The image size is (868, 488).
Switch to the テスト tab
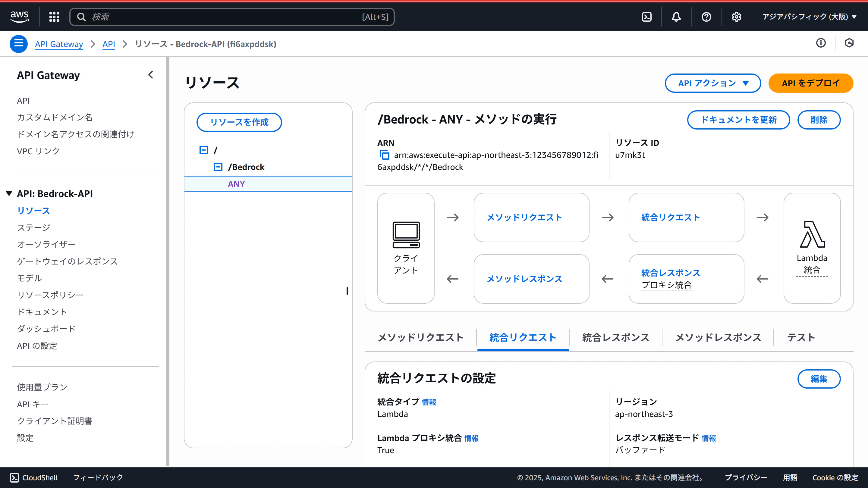800,337
